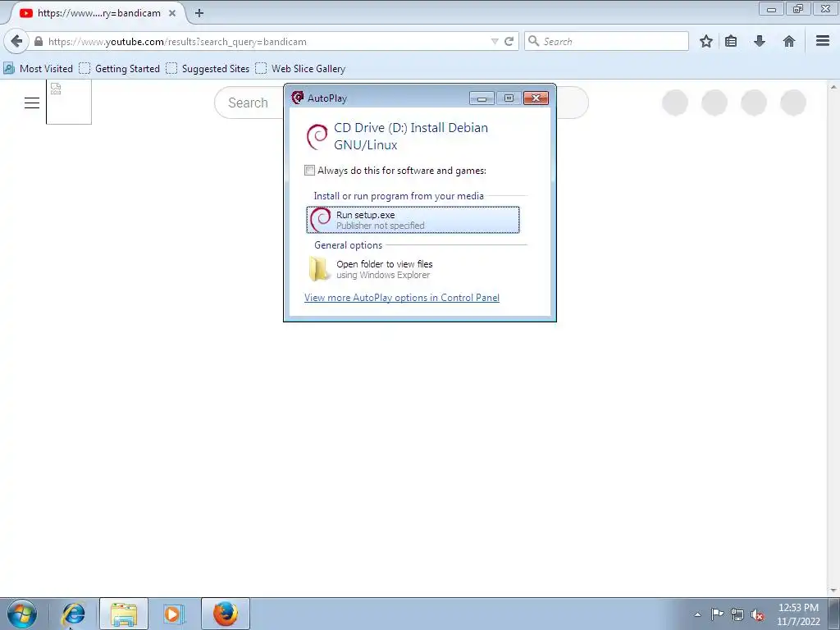Click the large Debian swirl CD Drive icon
Viewport: 840px width, 630px height.
(317, 137)
